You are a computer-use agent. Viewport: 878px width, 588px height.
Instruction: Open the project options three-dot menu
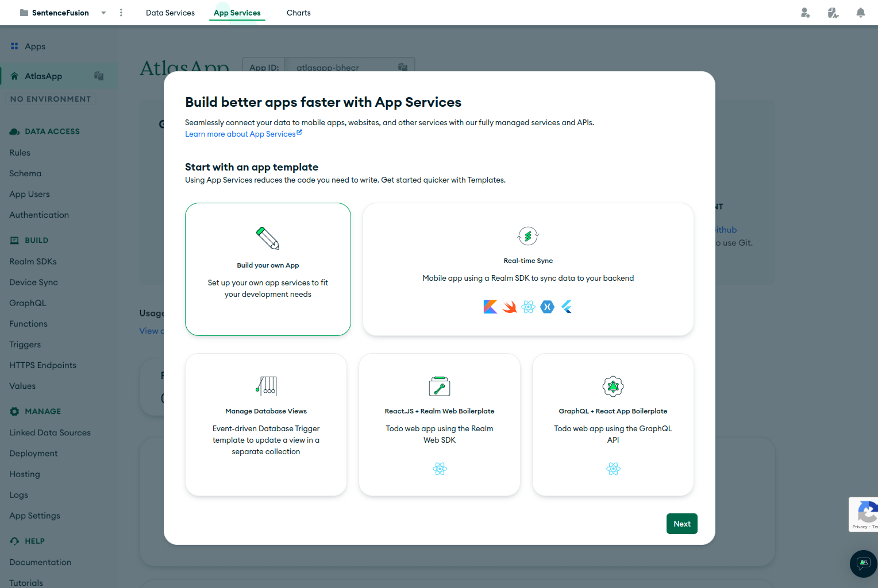point(121,13)
